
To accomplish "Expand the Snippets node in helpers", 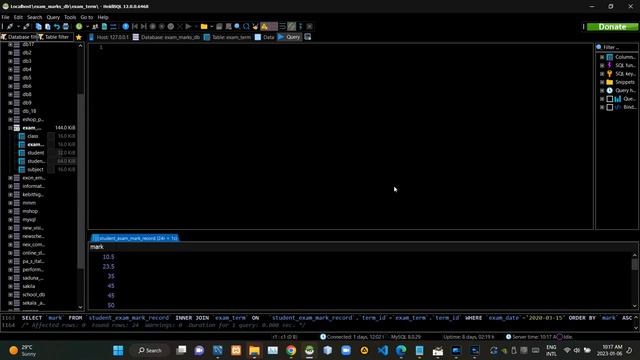I will (x=602, y=82).
